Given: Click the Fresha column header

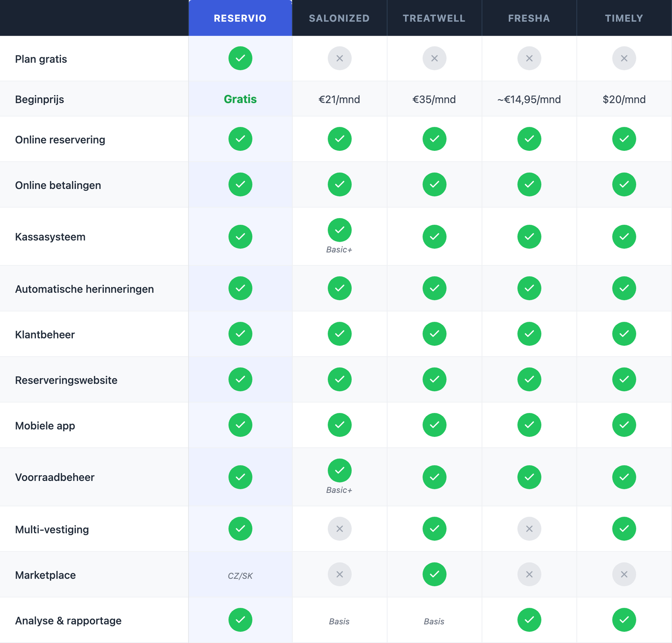Looking at the screenshot, I should [529, 18].
